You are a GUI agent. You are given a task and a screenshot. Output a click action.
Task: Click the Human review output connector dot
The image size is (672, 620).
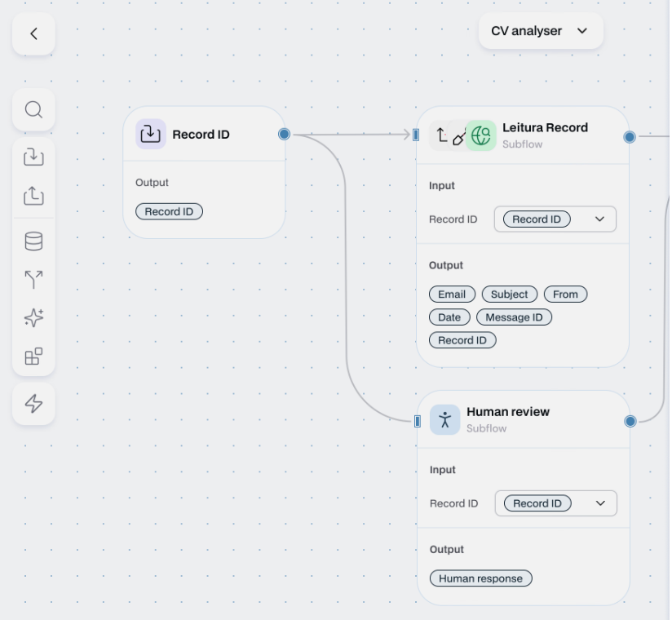630,421
